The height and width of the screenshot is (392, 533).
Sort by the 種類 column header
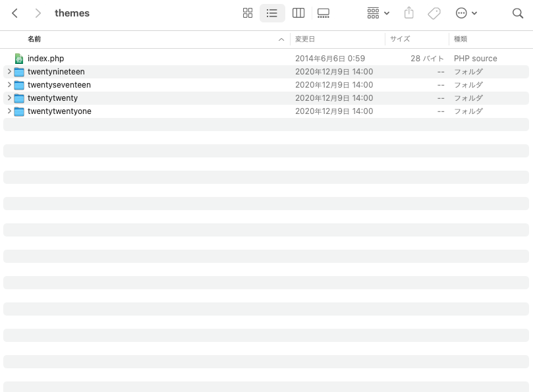pyautogui.click(x=461, y=40)
